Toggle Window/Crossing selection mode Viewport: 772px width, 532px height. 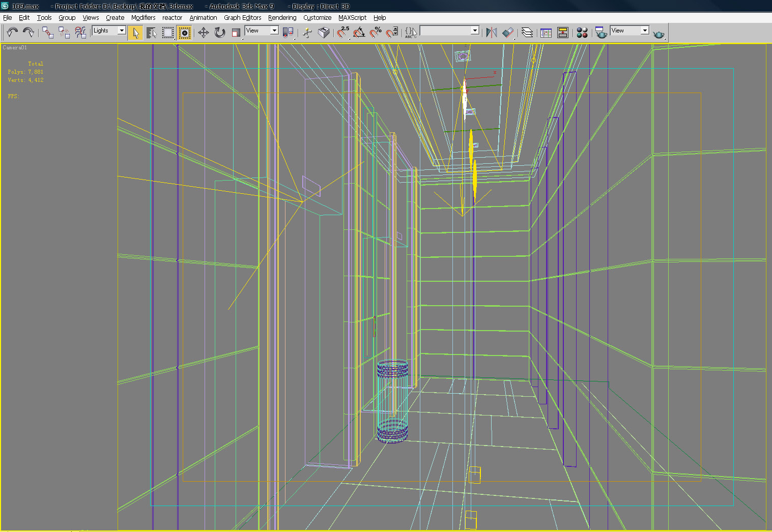(x=184, y=33)
